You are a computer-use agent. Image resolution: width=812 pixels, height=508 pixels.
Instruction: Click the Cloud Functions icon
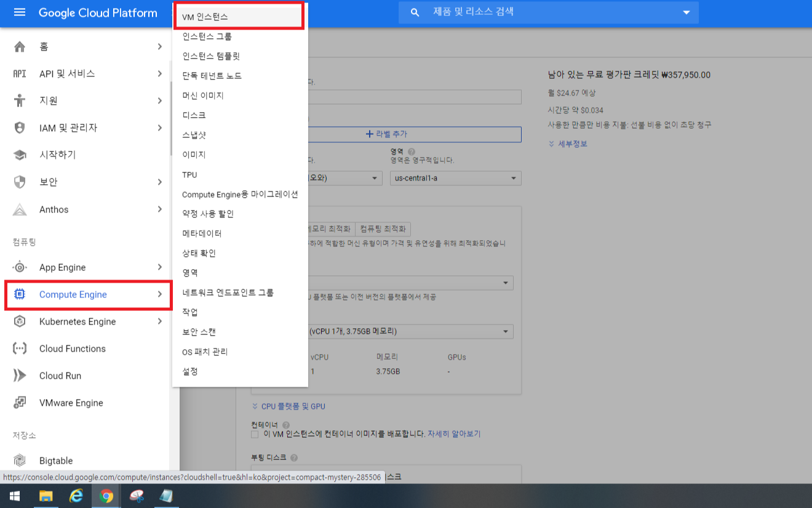20,349
